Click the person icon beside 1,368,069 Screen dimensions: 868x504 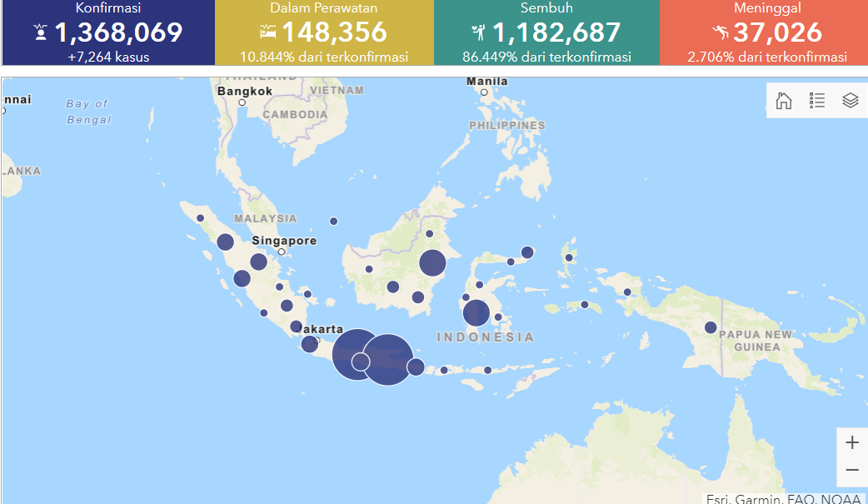point(42,33)
